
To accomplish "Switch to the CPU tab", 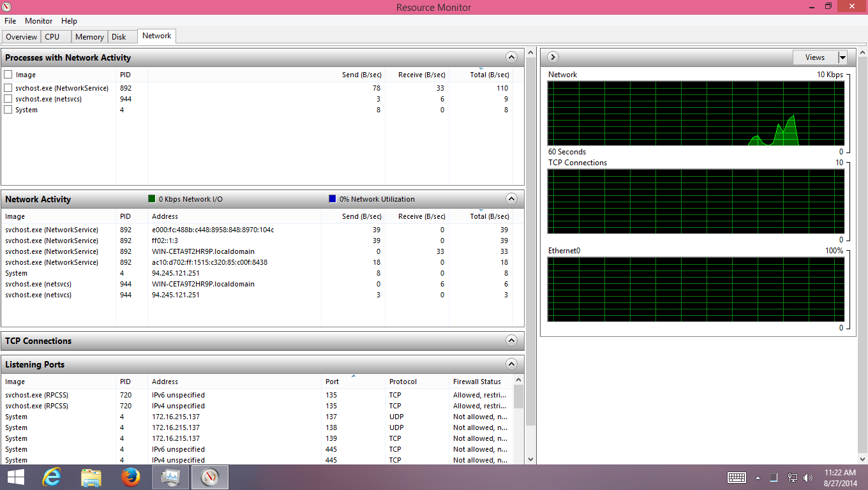I will pos(52,37).
